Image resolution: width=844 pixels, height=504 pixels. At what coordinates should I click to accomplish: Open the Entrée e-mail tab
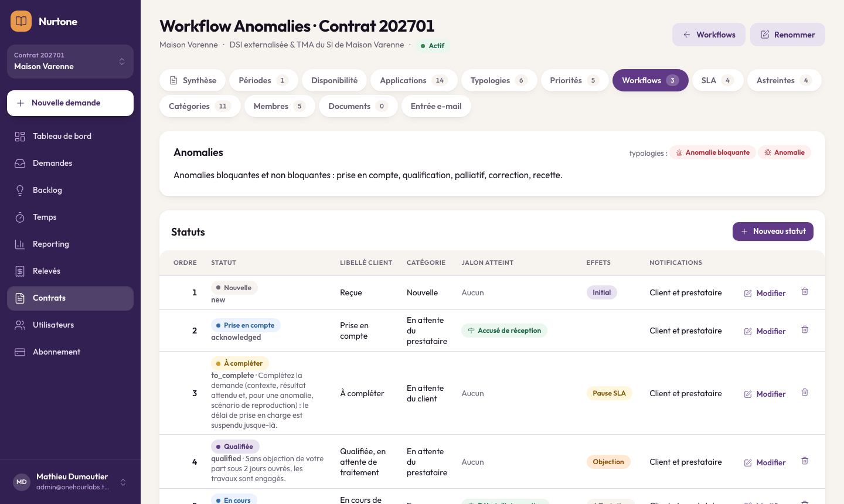coord(436,106)
